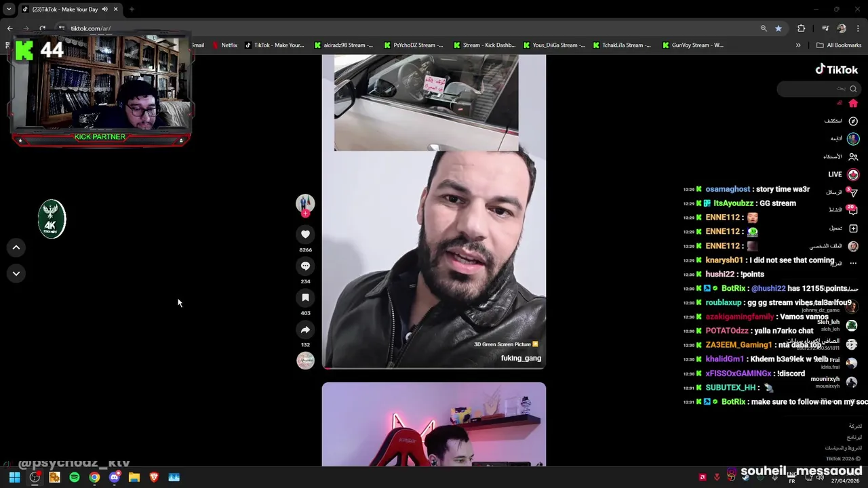Click the fuking_gang username on video
The height and width of the screenshot is (488, 868).
point(521,359)
